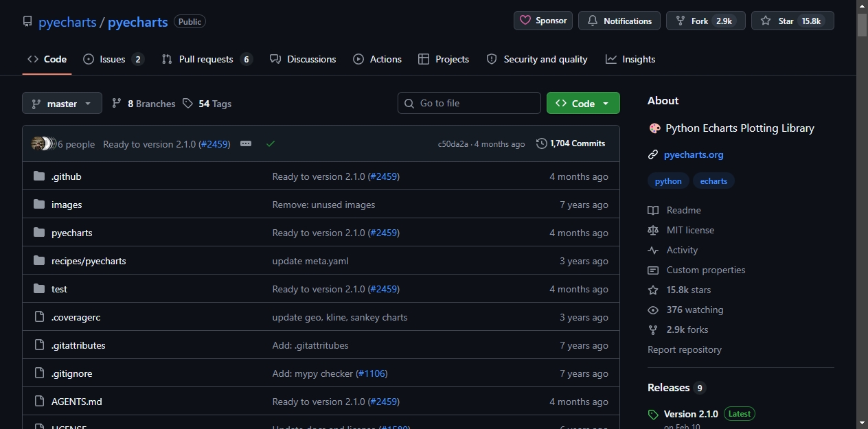Image resolution: width=868 pixels, height=429 pixels.
Task: Open pyecharts.org website link
Action: 694,154
